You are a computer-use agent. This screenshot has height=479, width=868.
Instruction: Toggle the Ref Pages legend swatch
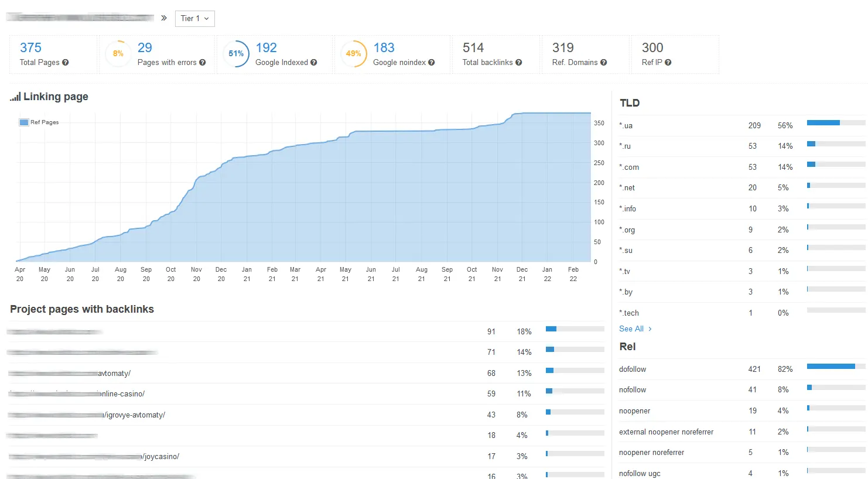click(24, 122)
